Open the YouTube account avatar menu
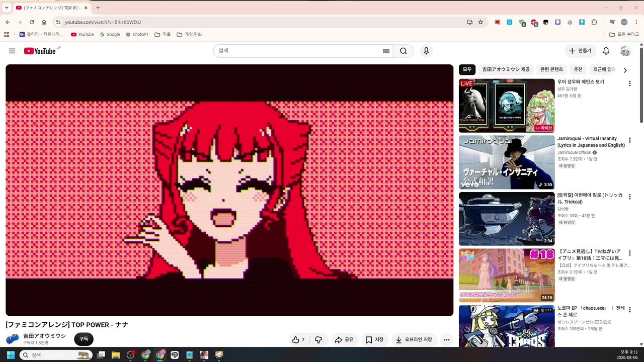 (625, 51)
